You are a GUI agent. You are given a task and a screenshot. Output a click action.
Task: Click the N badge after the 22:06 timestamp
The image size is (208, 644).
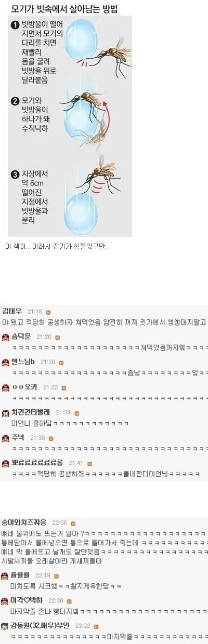pos(73,524)
